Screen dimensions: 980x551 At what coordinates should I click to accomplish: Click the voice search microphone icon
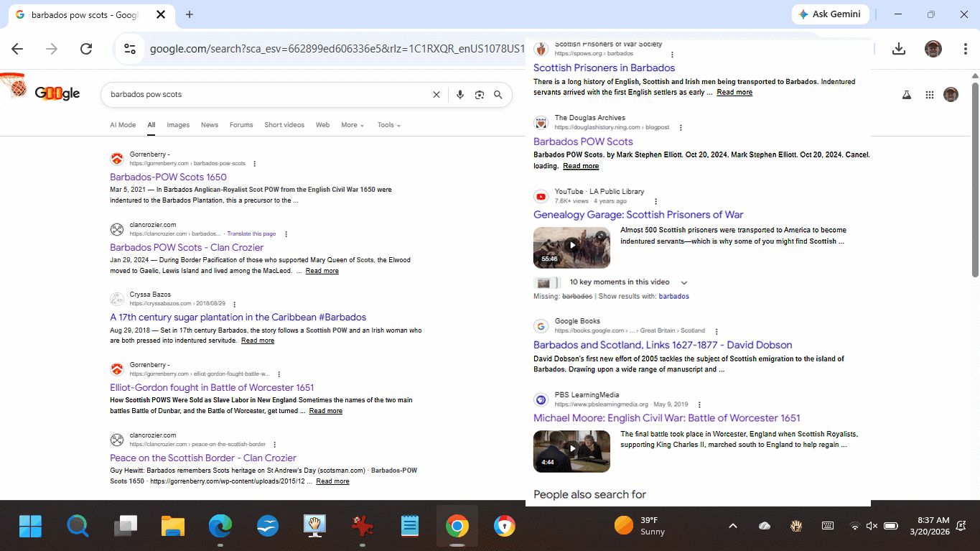tap(460, 95)
